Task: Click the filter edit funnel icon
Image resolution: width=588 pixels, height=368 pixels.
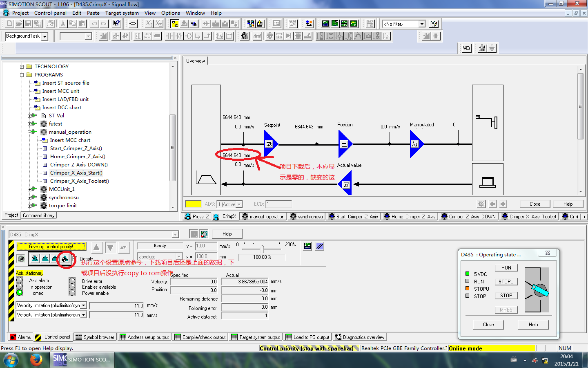Action: point(434,24)
